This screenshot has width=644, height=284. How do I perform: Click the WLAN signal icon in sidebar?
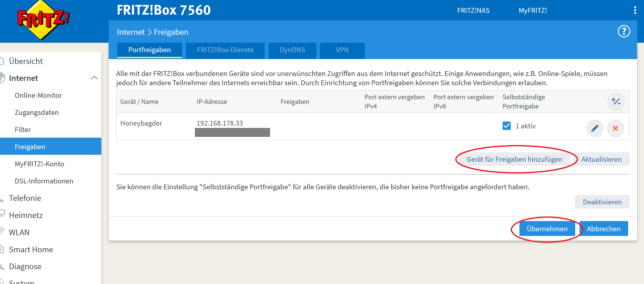click(2, 232)
